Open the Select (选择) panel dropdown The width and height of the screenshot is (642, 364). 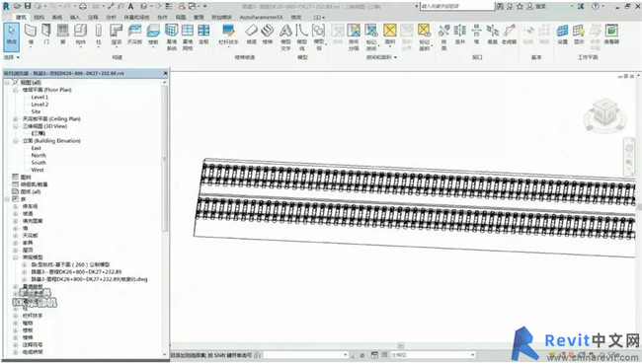click(12, 57)
